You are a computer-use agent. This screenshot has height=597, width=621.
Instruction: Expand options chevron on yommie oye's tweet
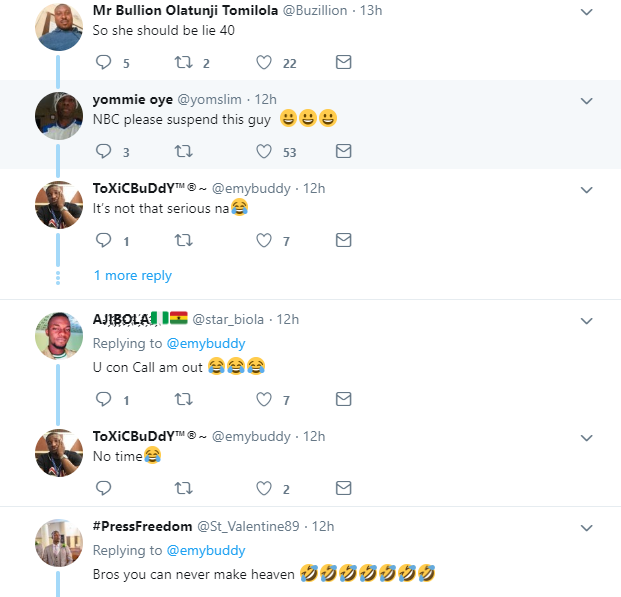coord(587,100)
